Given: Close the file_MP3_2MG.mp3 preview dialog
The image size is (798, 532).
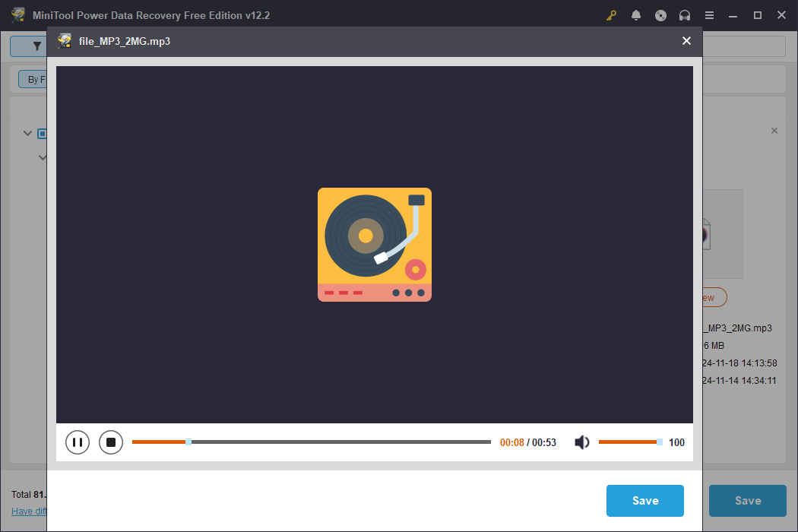Looking at the screenshot, I should coord(686,41).
